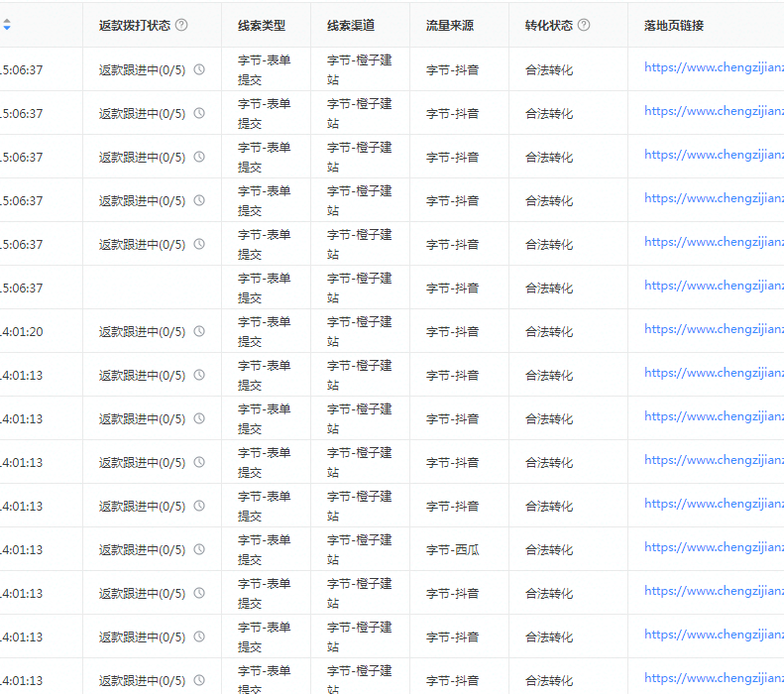784x694 pixels.
Task: Click clock icon in the 14:01:20 row
Action: tap(199, 331)
